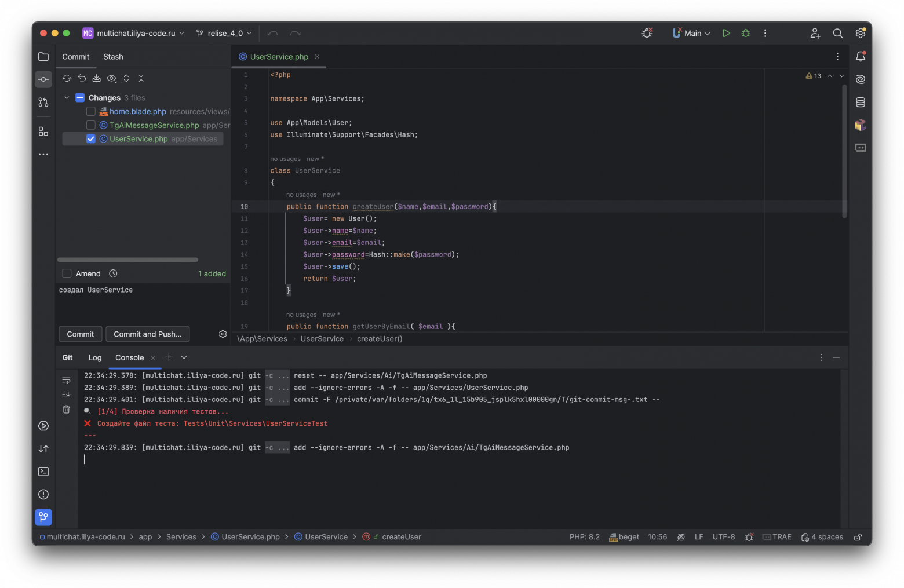Click the Commit and Push button
Viewport: 904px width, 588px height.
[x=147, y=334]
